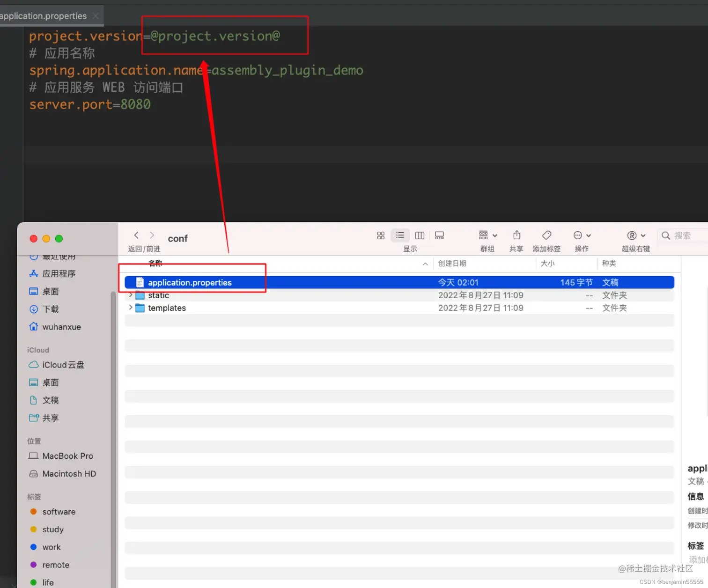Image resolution: width=708 pixels, height=588 pixels.
Task: Click the Add Tags (添加标签) icon
Action: click(x=546, y=235)
